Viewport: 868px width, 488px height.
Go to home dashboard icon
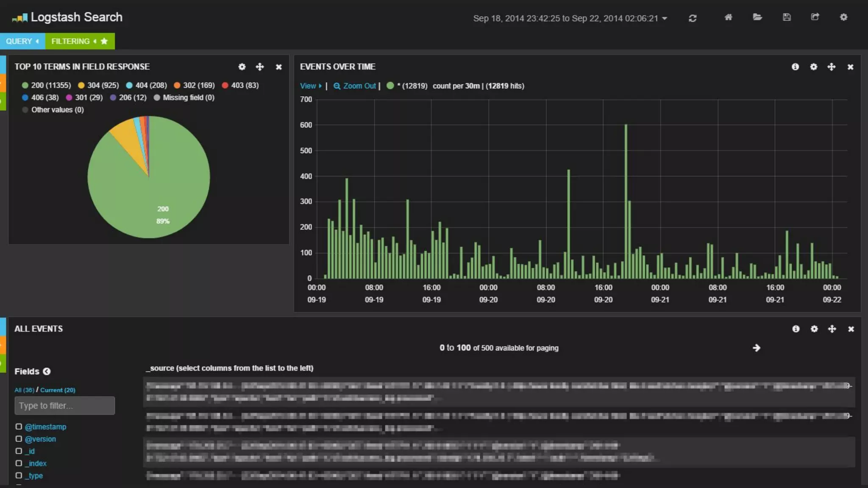(x=728, y=17)
